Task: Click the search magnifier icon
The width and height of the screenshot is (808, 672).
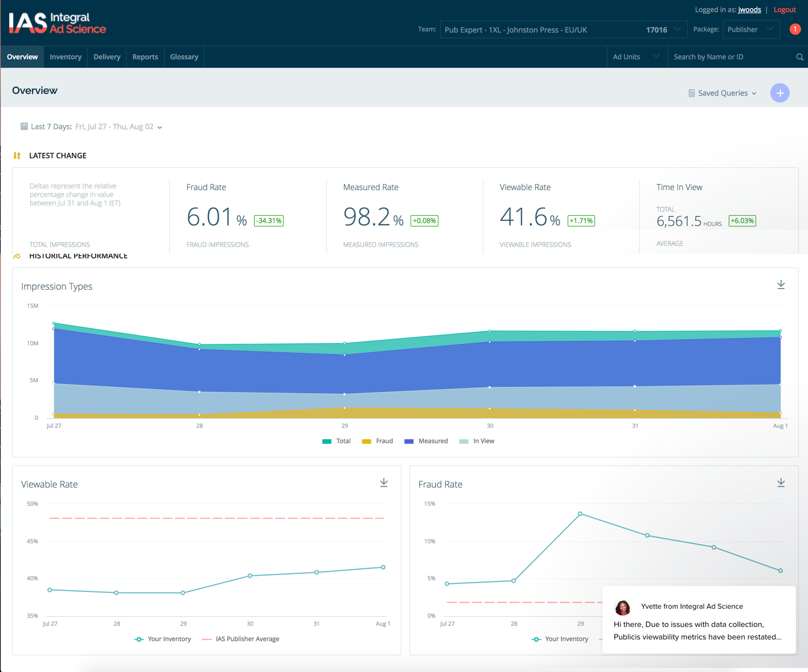Action: pyautogui.click(x=799, y=57)
